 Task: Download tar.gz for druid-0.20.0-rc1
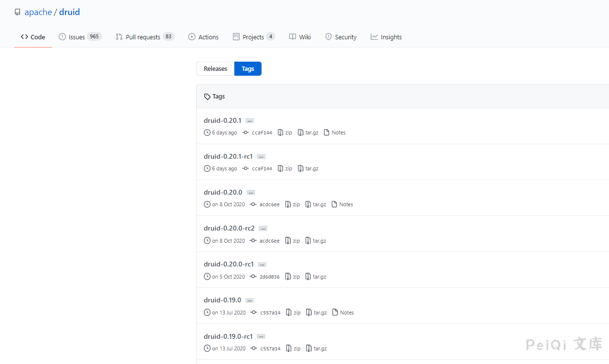(319, 277)
